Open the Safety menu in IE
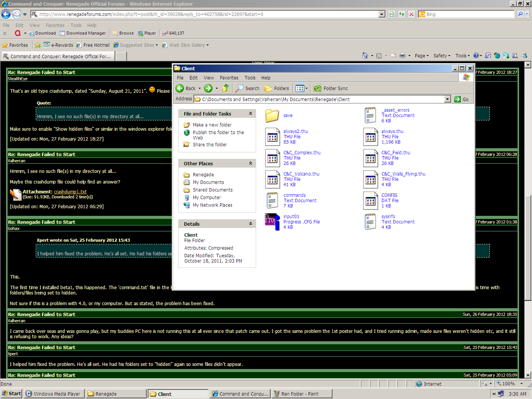 click(442, 55)
